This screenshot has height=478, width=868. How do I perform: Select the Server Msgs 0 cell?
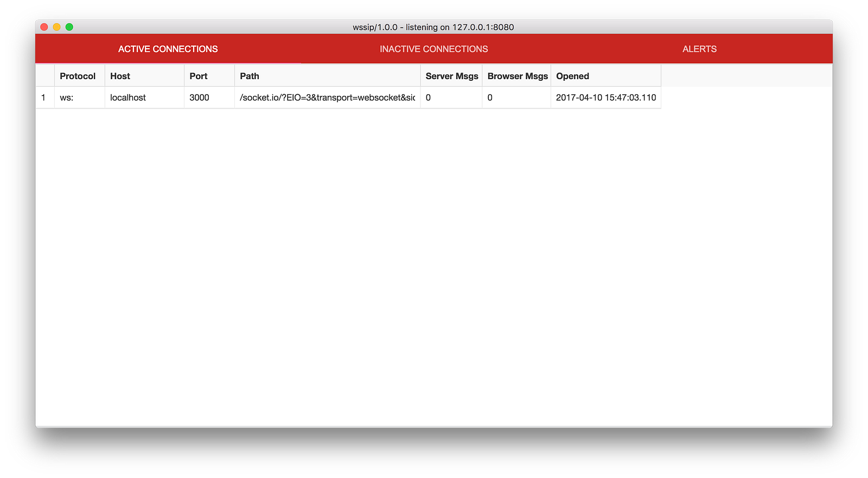[451, 98]
